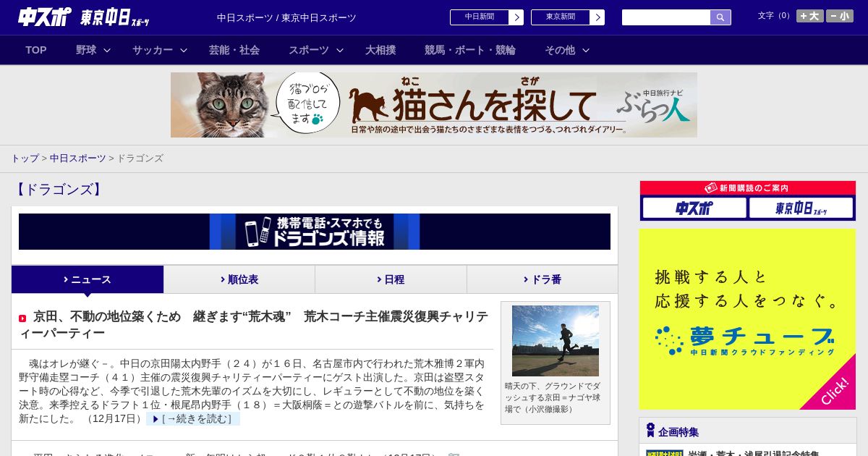This screenshot has width=868, height=456.
Task: Open the photo of 京田 running
Action: point(556,340)
